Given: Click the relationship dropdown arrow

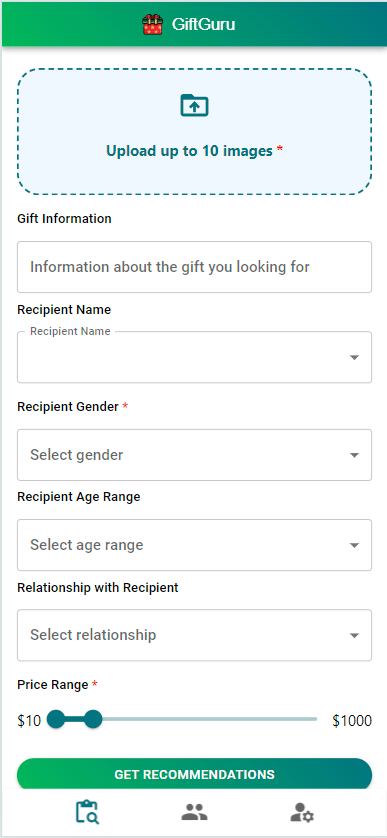Looking at the screenshot, I should coord(354,635).
